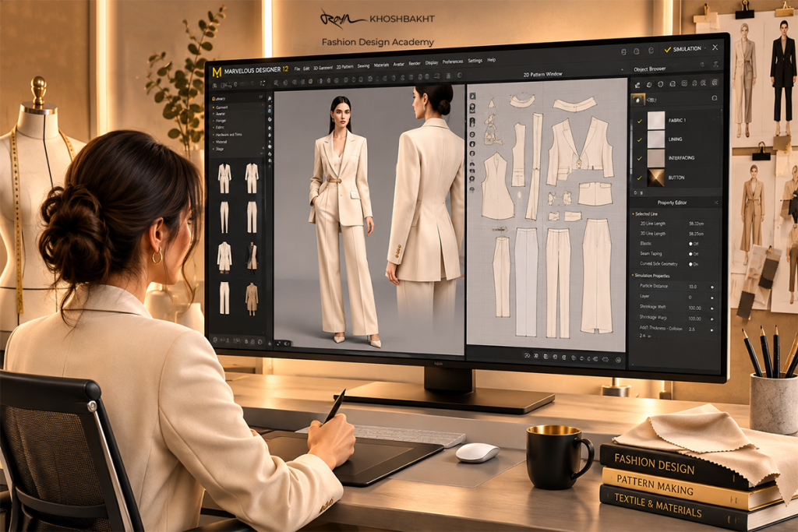Collapse the Selected Line section

point(634,214)
